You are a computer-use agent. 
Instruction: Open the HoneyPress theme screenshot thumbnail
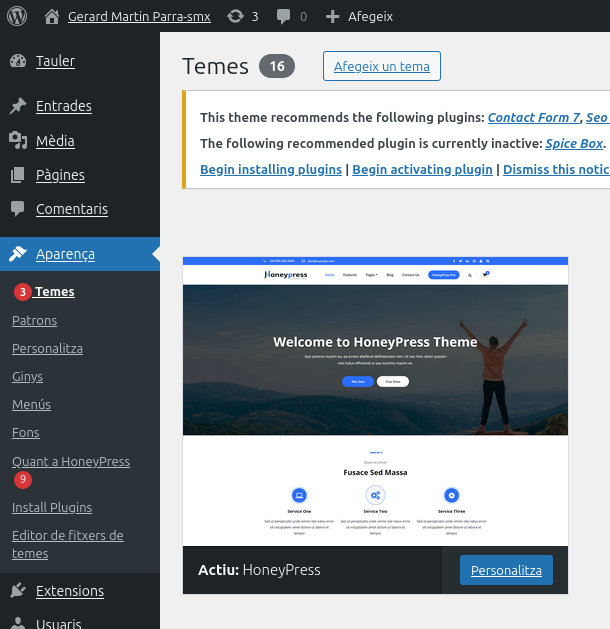tap(375, 400)
